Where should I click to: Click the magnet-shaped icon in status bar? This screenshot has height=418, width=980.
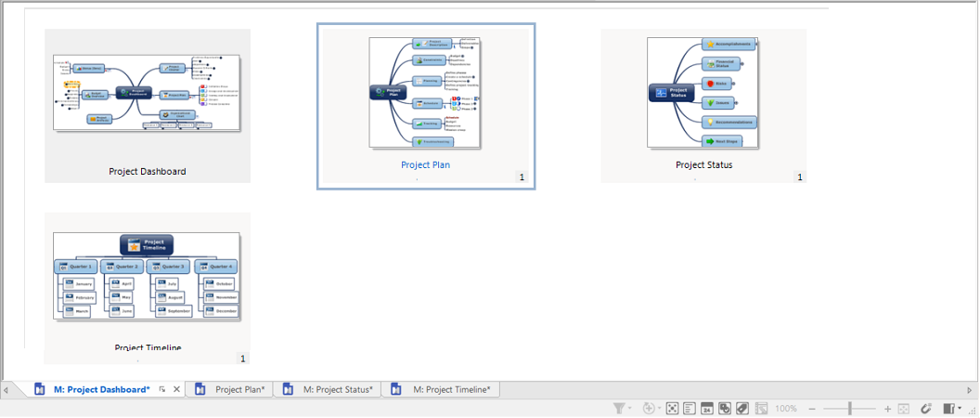[x=925, y=409]
